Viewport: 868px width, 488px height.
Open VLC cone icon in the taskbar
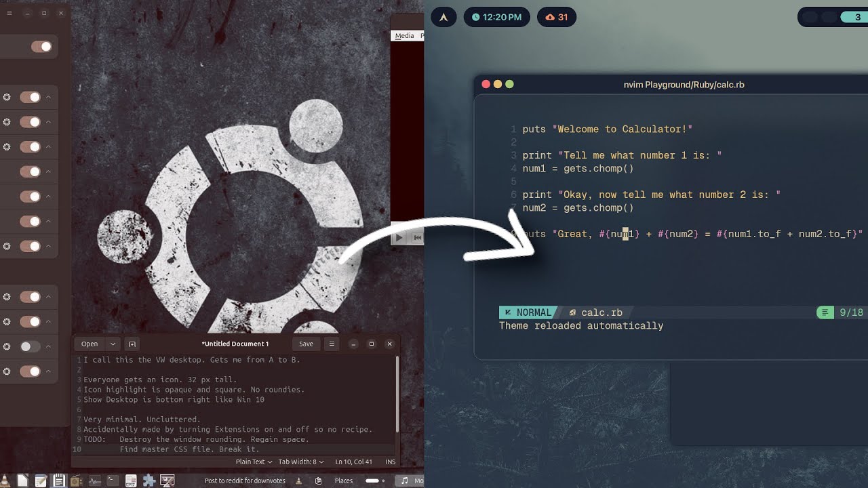point(4,481)
